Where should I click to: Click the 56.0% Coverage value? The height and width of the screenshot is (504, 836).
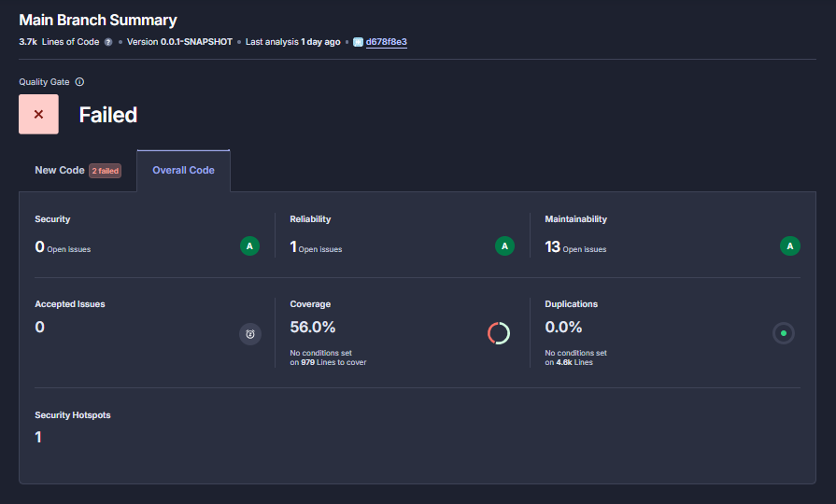313,327
